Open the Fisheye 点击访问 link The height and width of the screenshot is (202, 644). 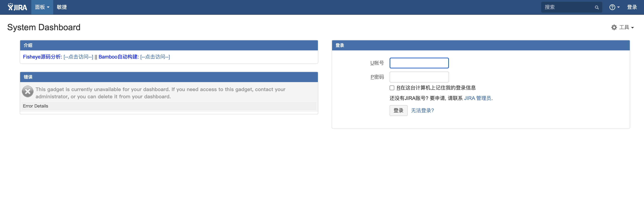click(x=78, y=57)
